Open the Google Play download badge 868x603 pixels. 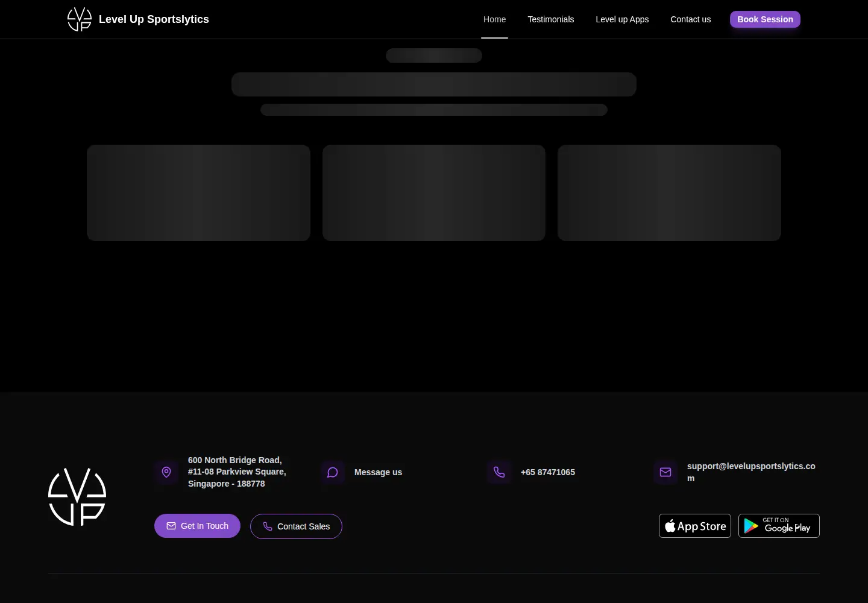point(779,526)
